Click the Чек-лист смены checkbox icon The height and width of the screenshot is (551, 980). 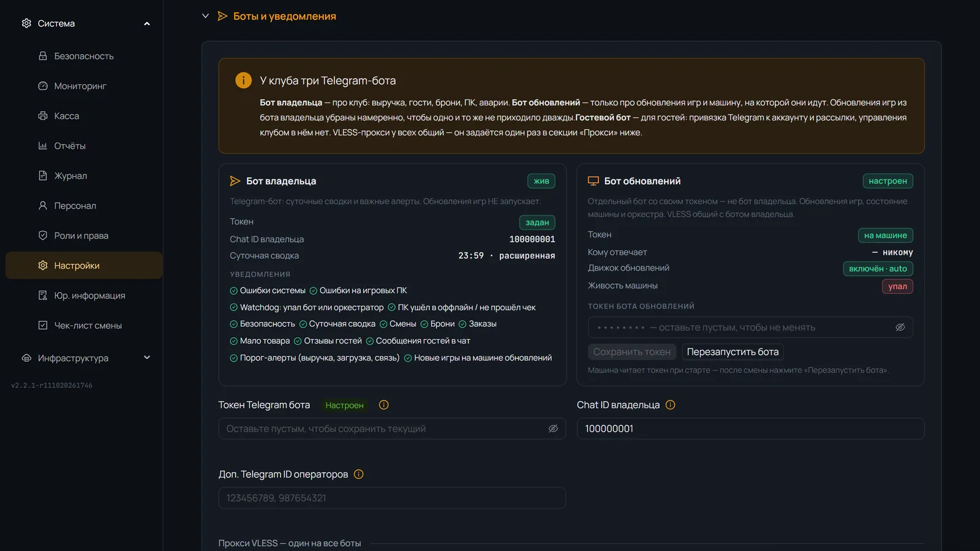[x=43, y=326]
